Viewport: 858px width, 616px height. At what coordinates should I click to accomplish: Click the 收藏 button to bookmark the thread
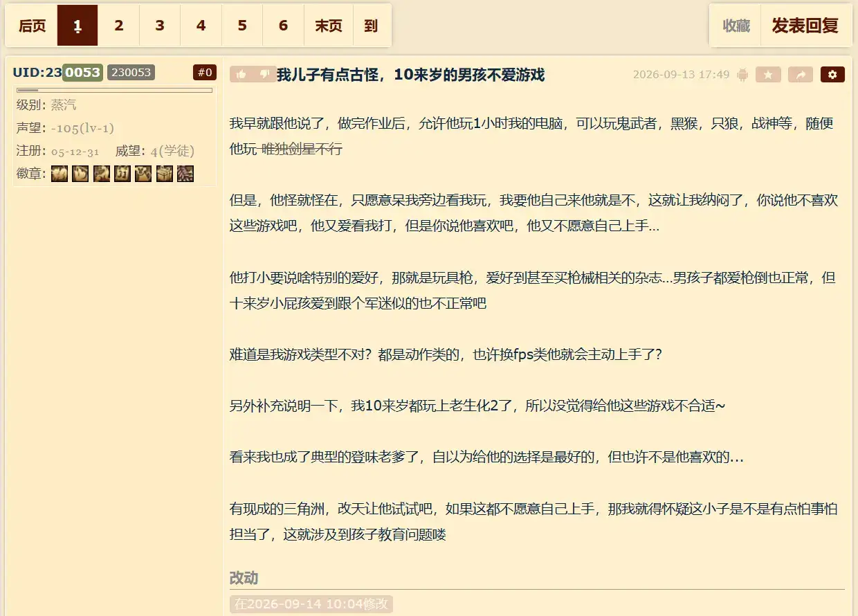pos(736,26)
